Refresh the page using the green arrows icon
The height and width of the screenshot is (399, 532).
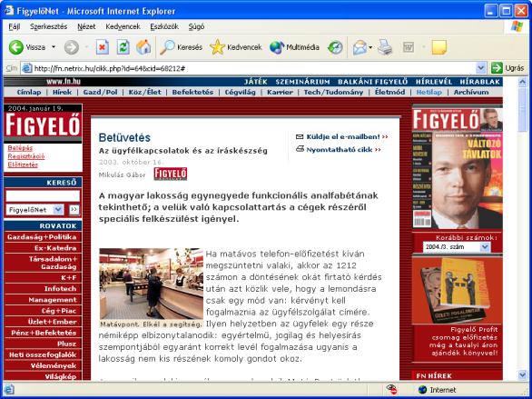[123, 47]
